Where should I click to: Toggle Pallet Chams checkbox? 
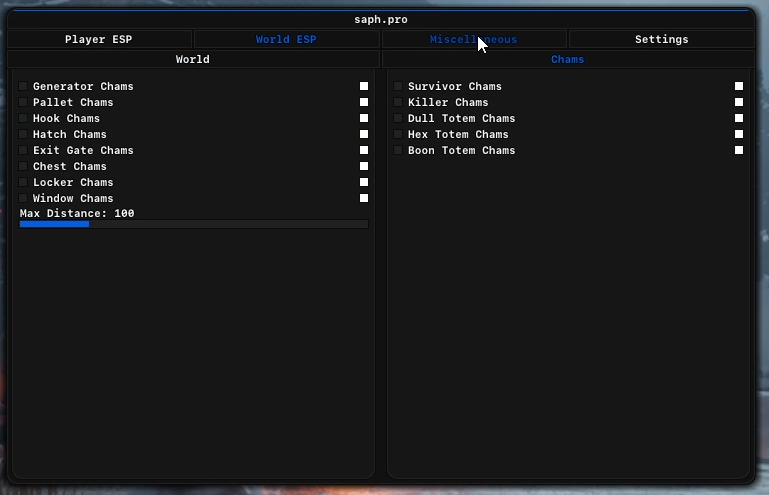tap(23, 103)
